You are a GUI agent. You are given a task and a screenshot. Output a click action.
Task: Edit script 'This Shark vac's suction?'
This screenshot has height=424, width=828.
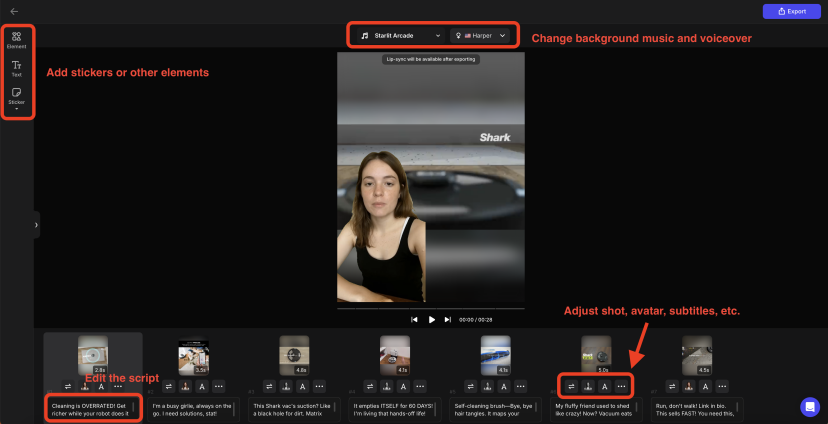pyautogui.click(x=294, y=410)
